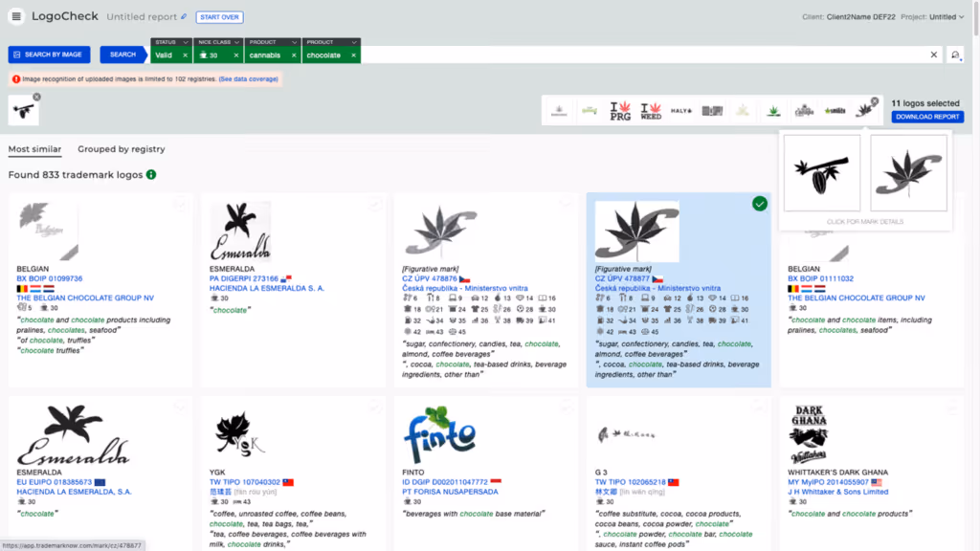Image resolution: width=980 pixels, height=551 pixels.
Task: Select the ESMERALDA EU EUIPO card checkbox
Action: click(180, 408)
